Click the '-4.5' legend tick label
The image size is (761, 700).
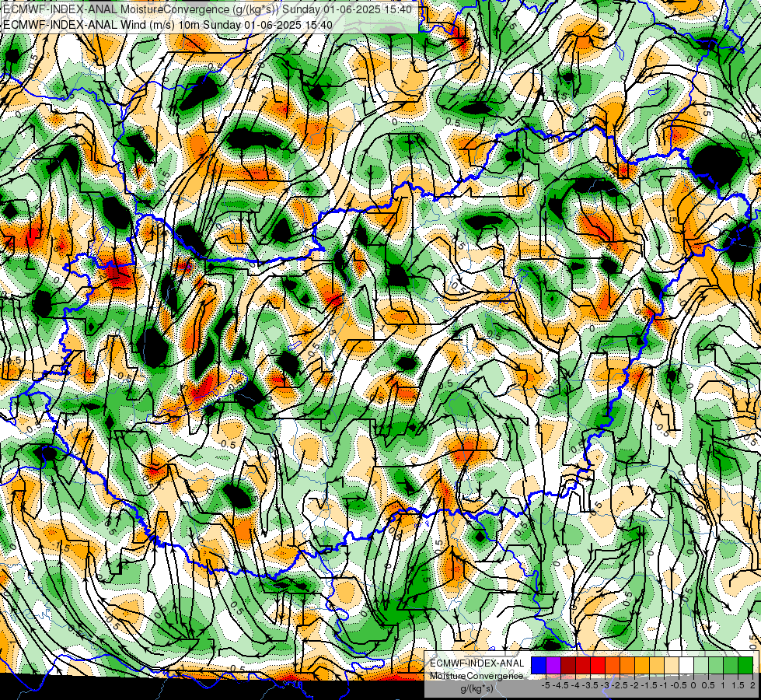pos(560,685)
